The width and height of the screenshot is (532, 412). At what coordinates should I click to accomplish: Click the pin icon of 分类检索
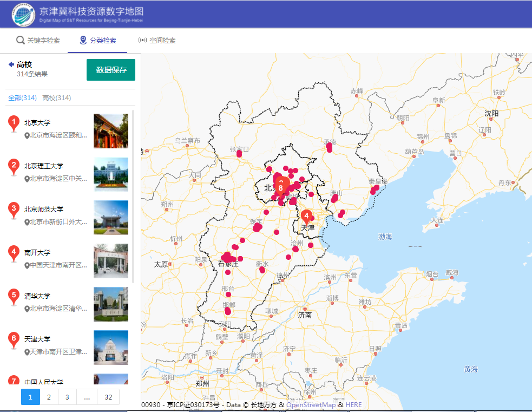tap(83, 41)
